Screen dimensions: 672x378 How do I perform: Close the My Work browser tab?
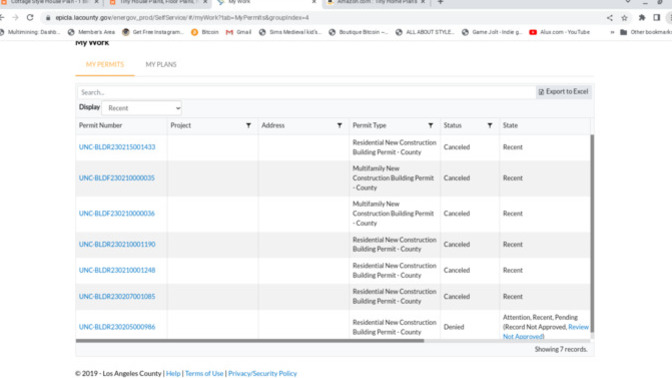click(x=314, y=2)
